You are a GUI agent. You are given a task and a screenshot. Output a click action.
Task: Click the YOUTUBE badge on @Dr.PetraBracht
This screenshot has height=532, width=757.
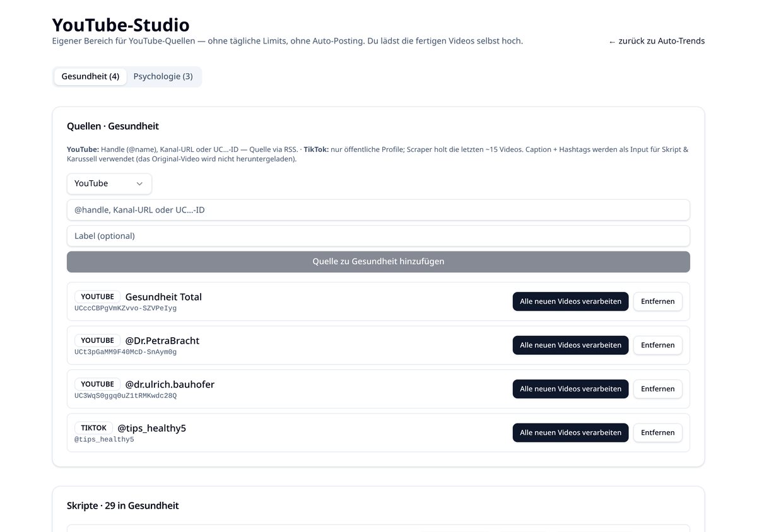point(97,340)
